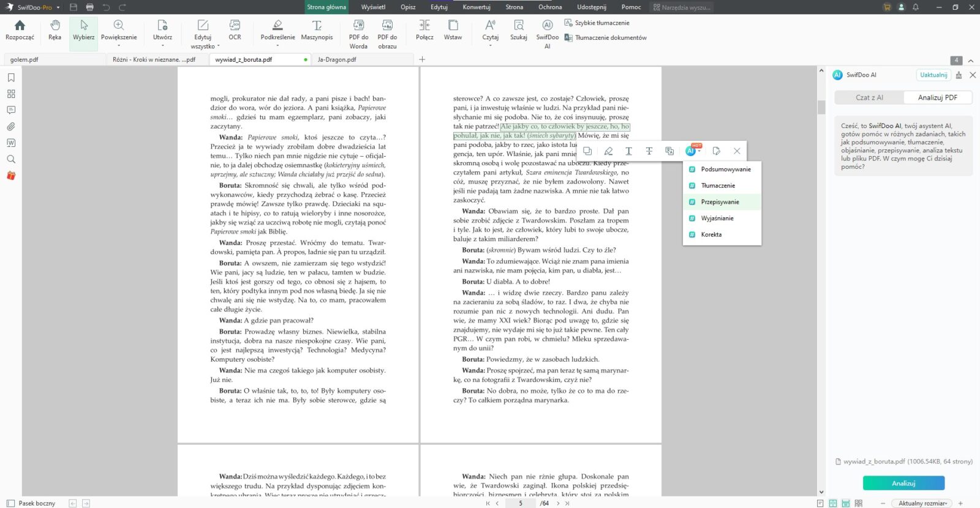The height and width of the screenshot is (508, 980).
Task: Open the Szukaj search tool
Action: (519, 31)
